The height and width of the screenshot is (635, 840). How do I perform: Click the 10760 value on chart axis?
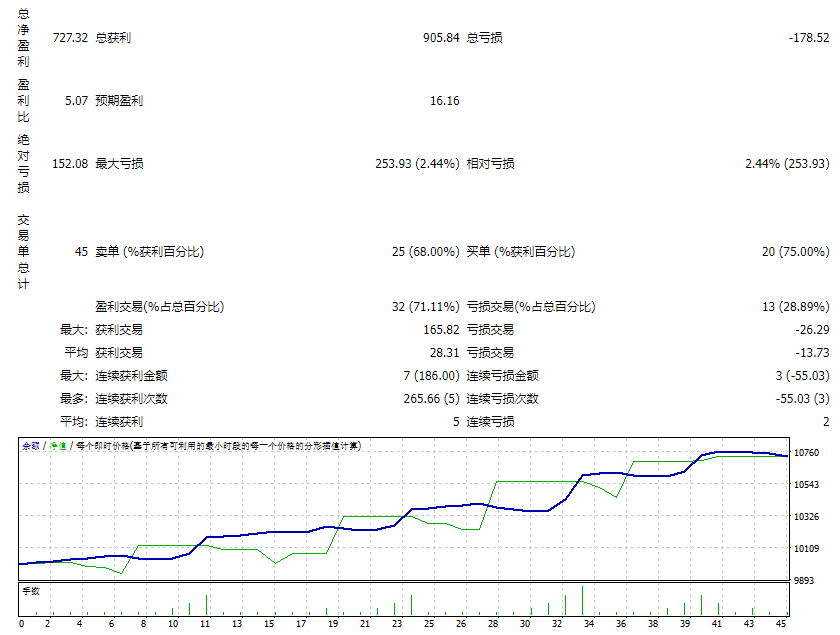[806, 454]
